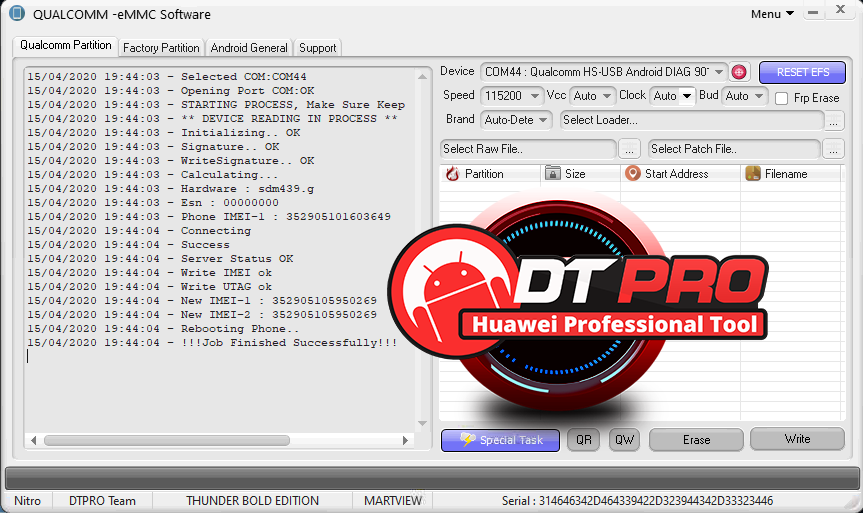The image size is (863, 513).
Task: Click the QW button
Action: 624,440
